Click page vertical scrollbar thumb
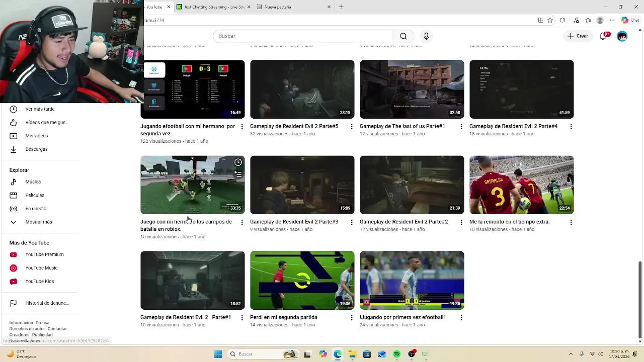The width and height of the screenshot is (644, 362). click(640, 300)
